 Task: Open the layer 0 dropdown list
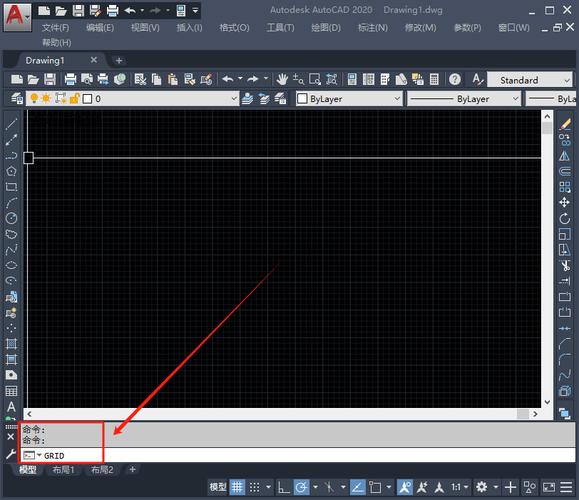tap(132, 99)
